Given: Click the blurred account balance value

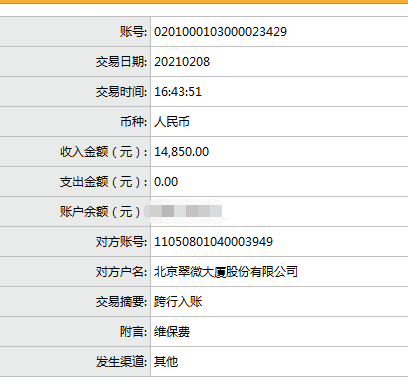Looking at the screenshot, I should click(x=186, y=211).
